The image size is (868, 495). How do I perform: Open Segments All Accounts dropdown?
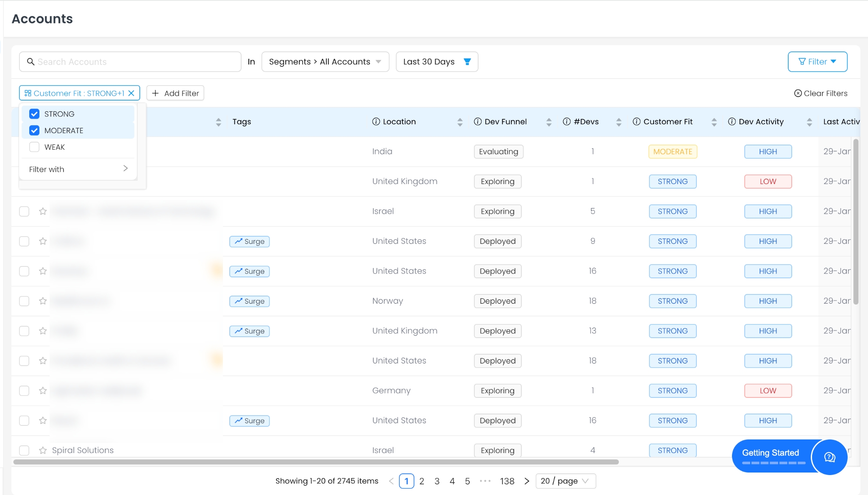pyautogui.click(x=325, y=62)
